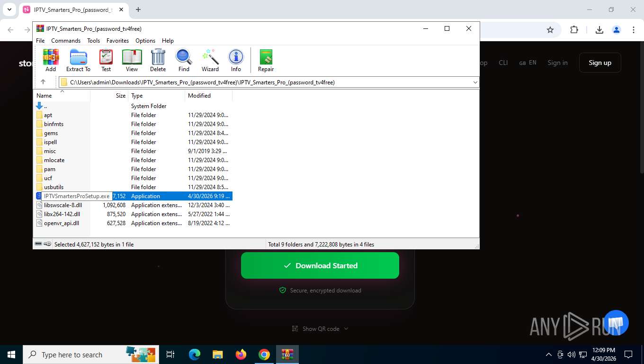Image resolution: width=644 pixels, height=364 pixels.
Task: Open Microsoft Edge from taskbar
Action: coord(195,355)
